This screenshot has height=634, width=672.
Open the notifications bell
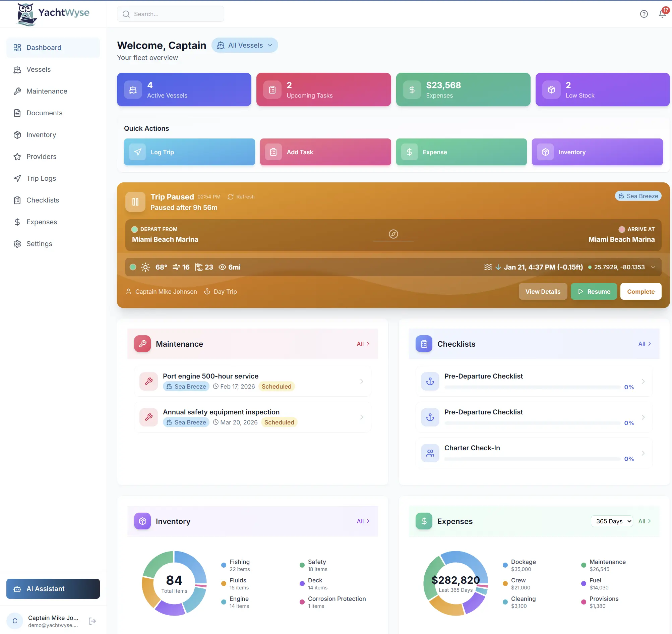[x=662, y=14]
